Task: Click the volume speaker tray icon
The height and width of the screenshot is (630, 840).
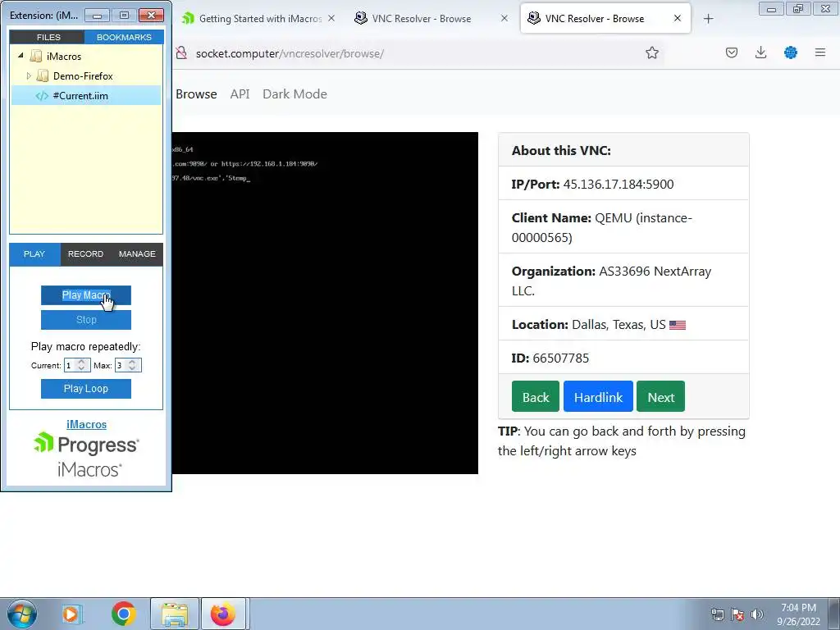Action: coord(757,614)
